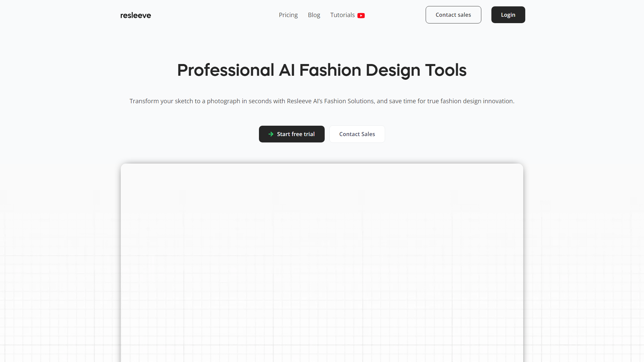Screen dimensions: 644x362
Task: Open the Tutorials nav link text
Action: (x=342, y=15)
